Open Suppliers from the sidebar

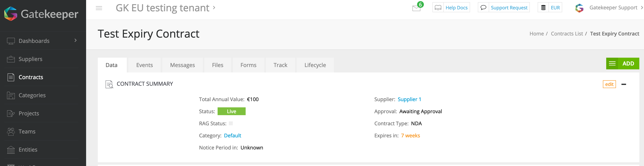click(x=30, y=59)
